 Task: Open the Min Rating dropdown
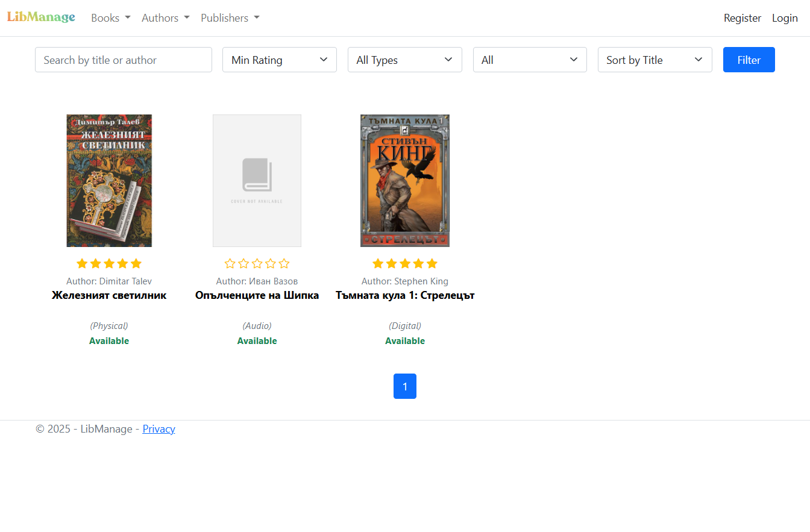coord(280,60)
